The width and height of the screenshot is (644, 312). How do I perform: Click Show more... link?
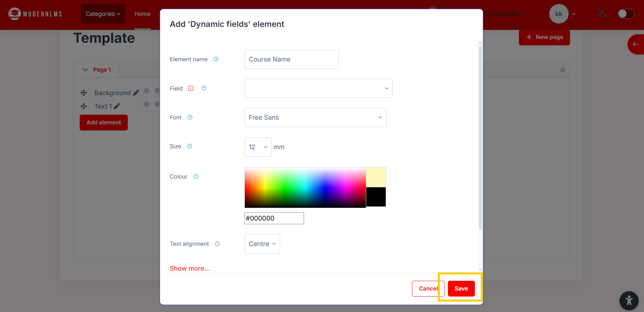[x=190, y=268]
